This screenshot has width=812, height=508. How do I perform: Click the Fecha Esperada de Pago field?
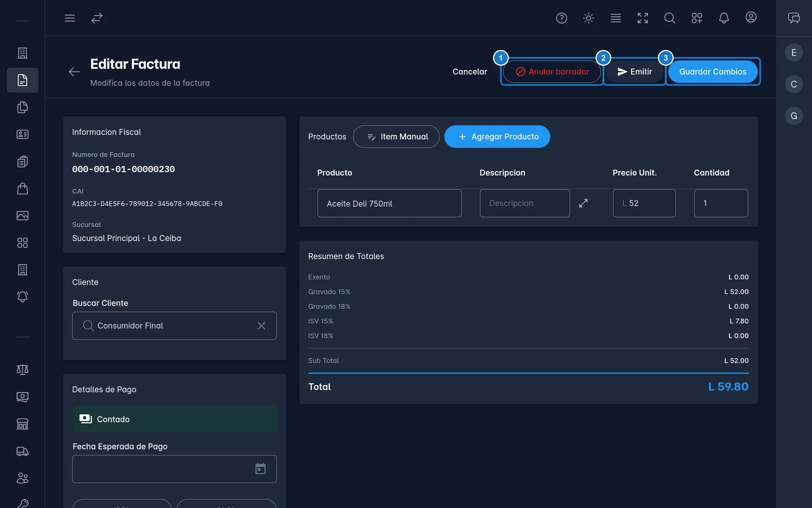click(174, 469)
